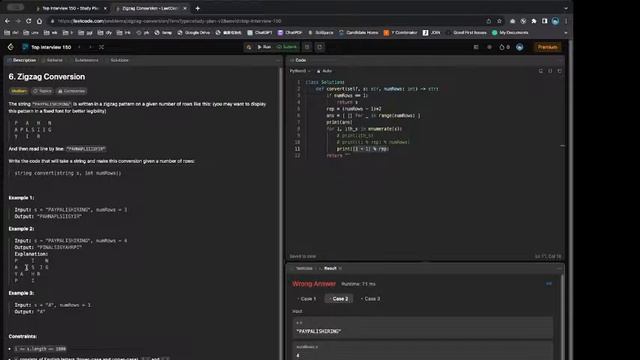This screenshot has width=640, height=360.
Task: Open the browser extensions puzzle icon
Action: pyautogui.click(x=534, y=21)
